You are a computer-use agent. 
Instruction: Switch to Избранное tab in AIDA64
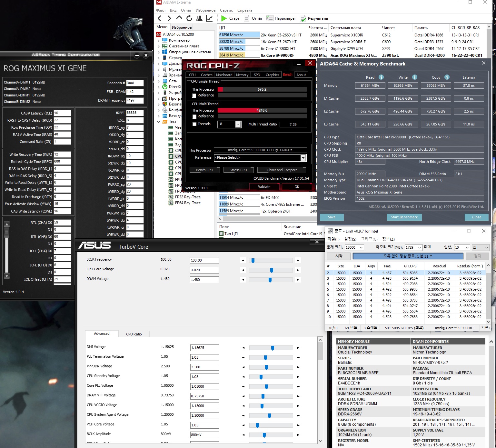[182, 27]
